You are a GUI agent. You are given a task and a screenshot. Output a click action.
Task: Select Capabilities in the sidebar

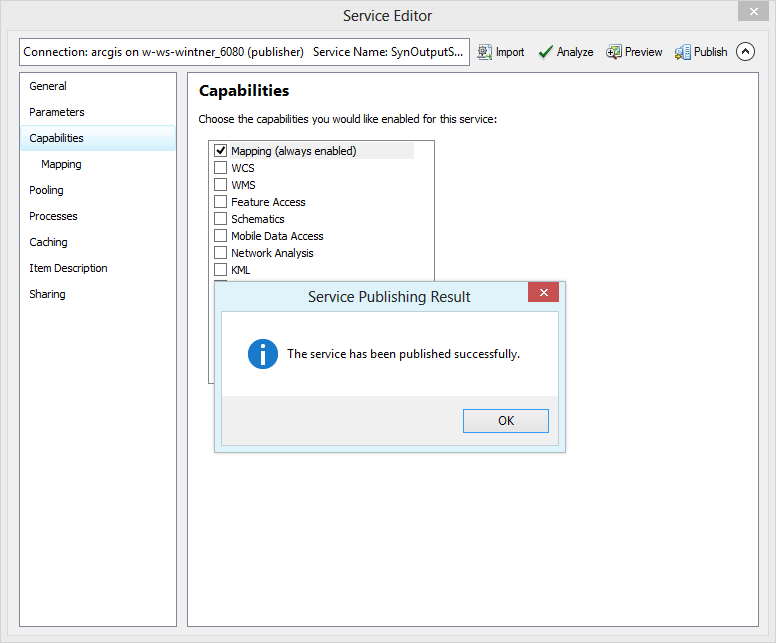tap(98, 138)
